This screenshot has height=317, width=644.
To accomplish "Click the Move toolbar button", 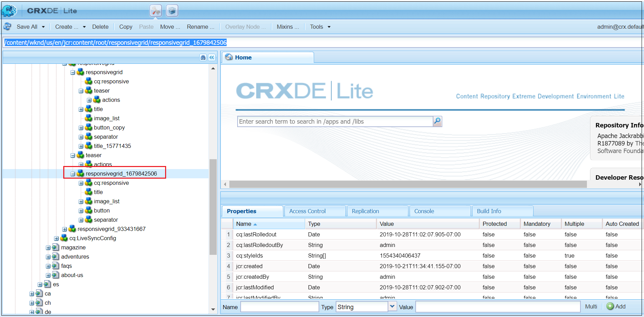I will tap(170, 27).
